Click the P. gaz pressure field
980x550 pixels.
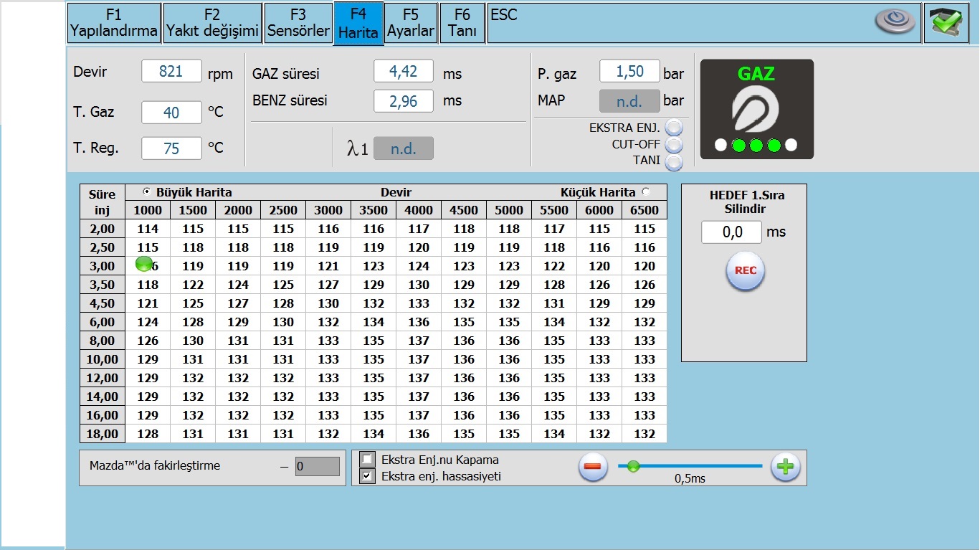[629, 70]
